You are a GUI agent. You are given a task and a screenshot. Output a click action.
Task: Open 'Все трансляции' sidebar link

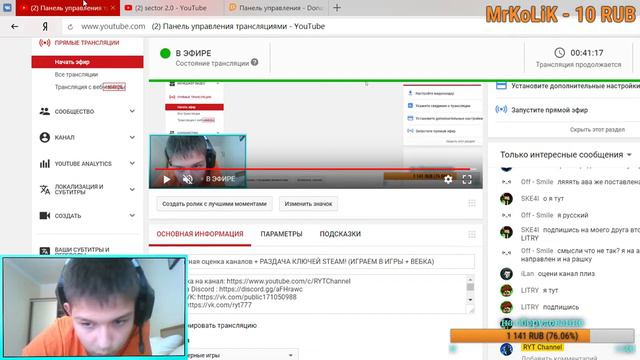76,74
